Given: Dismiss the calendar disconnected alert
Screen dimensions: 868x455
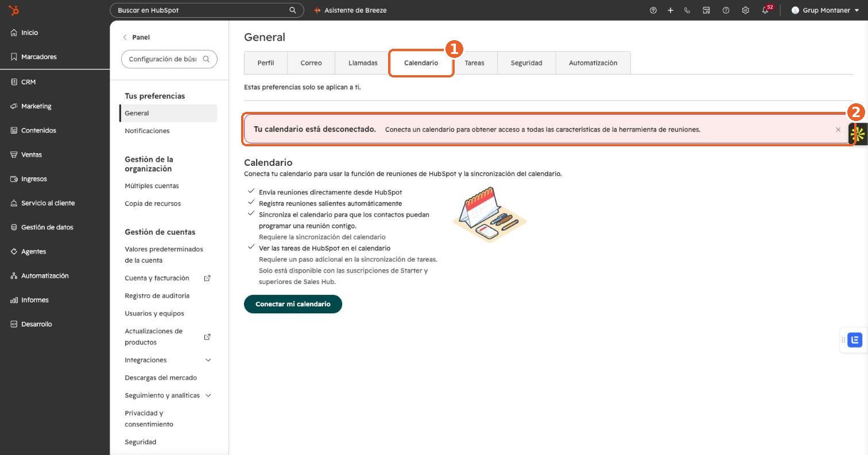Looking at the screenshot, I should pyautogui.click(x=838, y=130).
